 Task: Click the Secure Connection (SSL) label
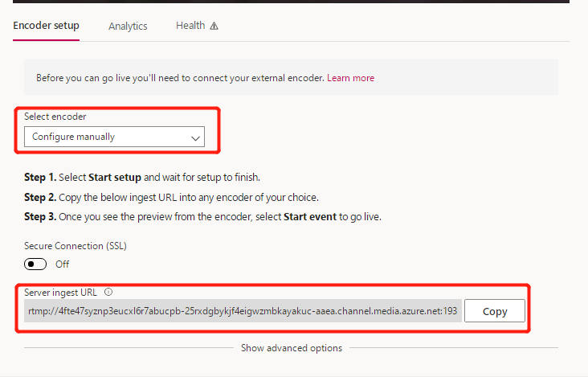tap(76, 246)
